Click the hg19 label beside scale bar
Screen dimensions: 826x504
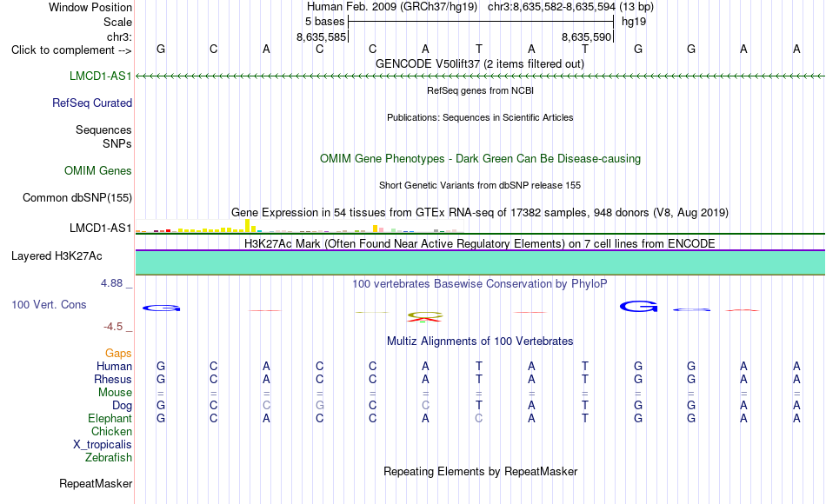(634, 22)
